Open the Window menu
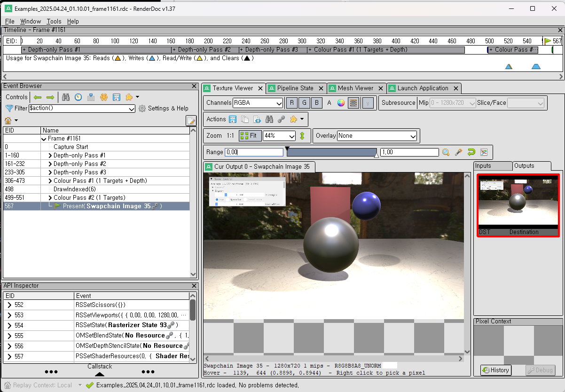 pyautogui.click(x=31, y=21)
